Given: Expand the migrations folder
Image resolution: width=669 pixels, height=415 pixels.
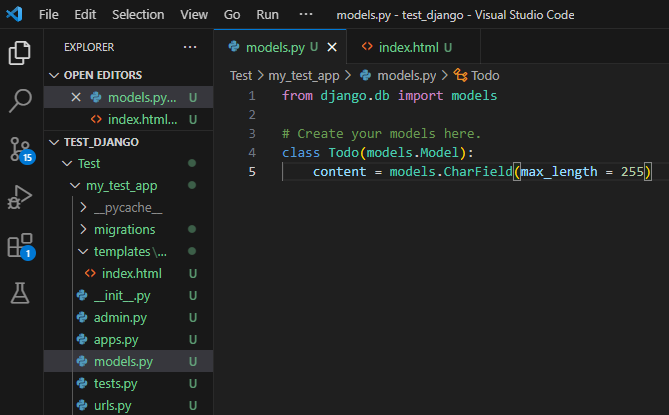Looking at the screenshot, I should [128, 229].
